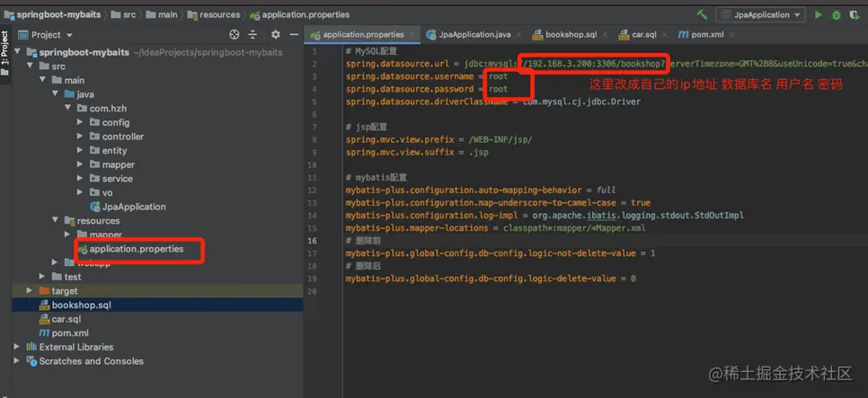
Task: Select the mapper package in tree
Action: [111, 164]
